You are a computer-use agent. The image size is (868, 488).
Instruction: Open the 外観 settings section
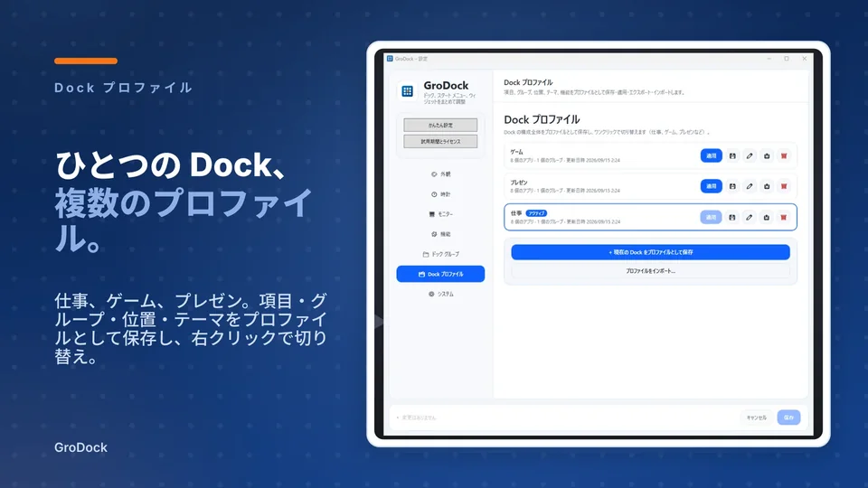(x=440, y=174)
